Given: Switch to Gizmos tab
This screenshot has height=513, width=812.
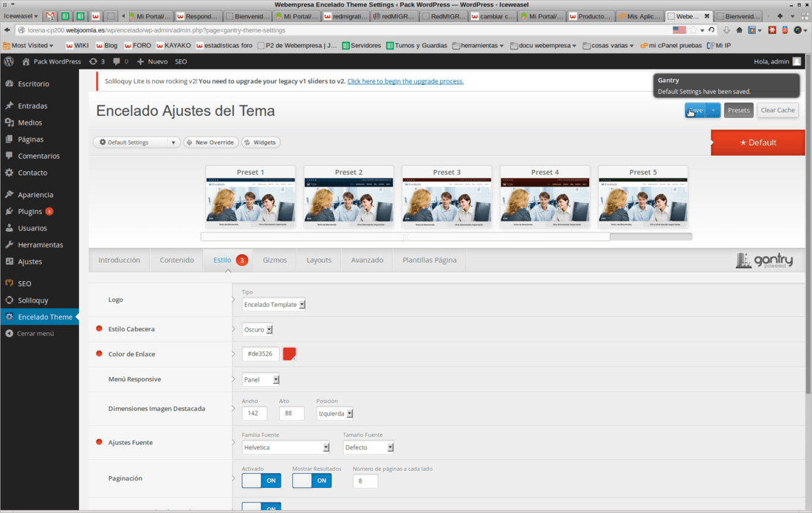Looking at the screenshot, I should [x=275, y=260].
